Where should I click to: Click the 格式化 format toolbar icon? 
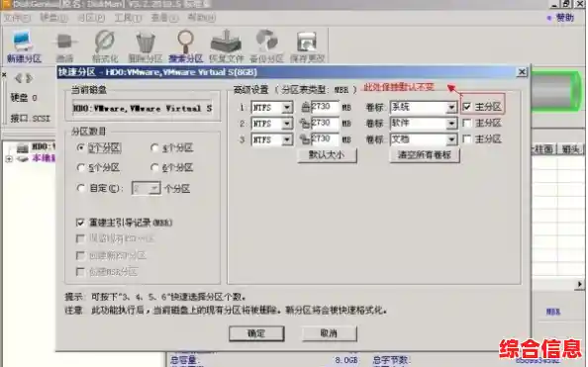pyautogui.click(x=105, y=46)
